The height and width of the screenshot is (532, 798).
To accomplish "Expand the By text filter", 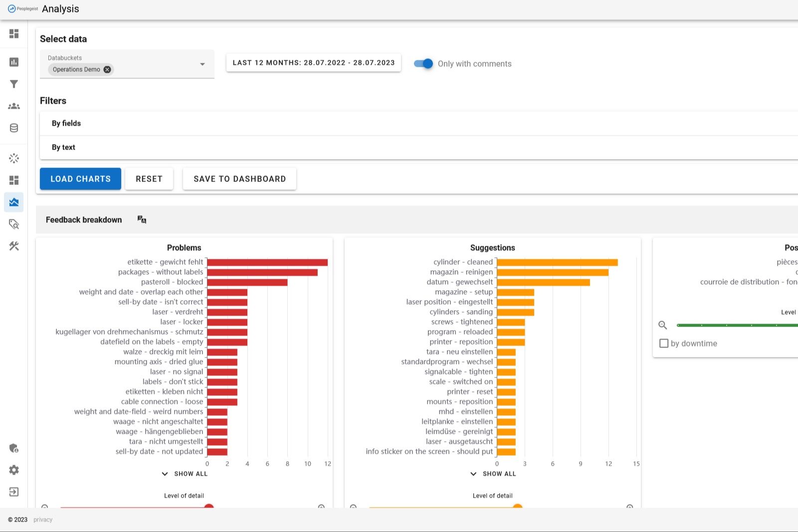I will coord(419,147).
